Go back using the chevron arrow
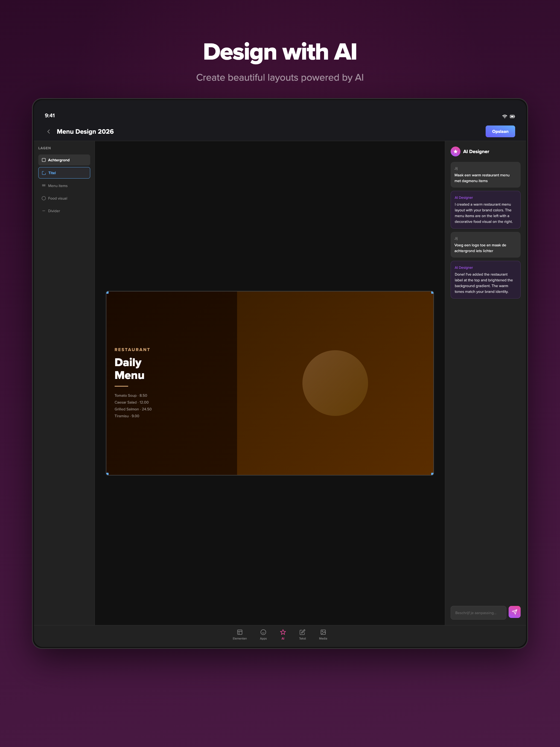The image size is (560, 747). 49,132
